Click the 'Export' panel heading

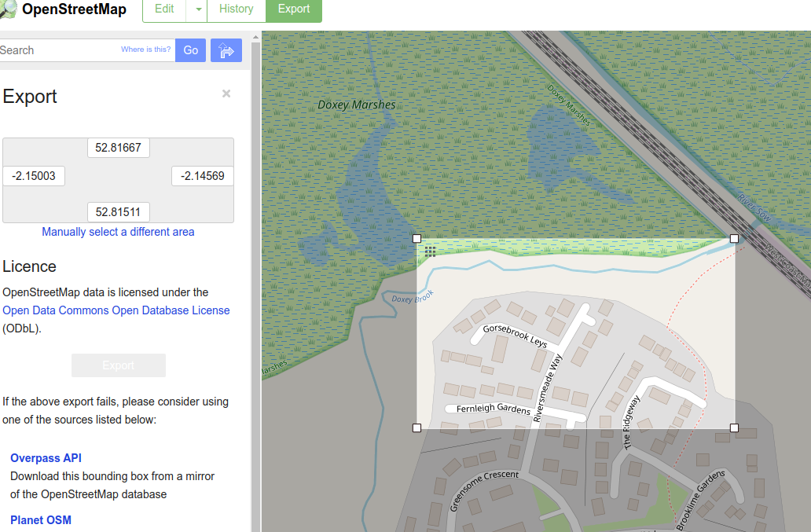click(x=30, y=97)
